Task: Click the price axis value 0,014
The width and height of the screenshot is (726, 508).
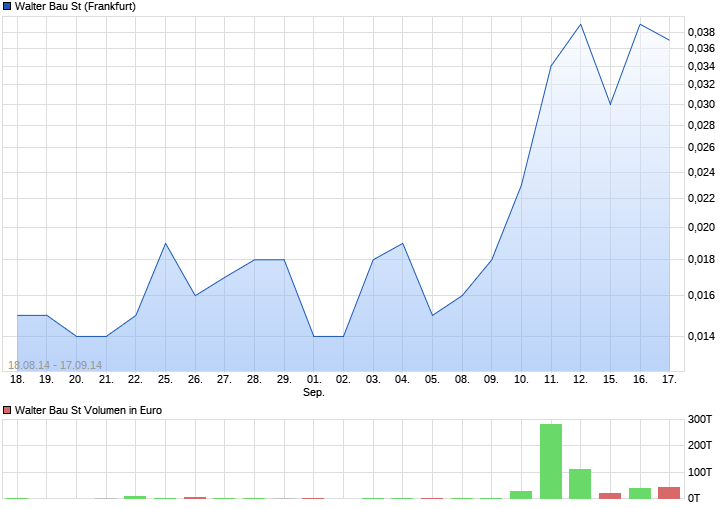Action: click(x=701, y=336)
